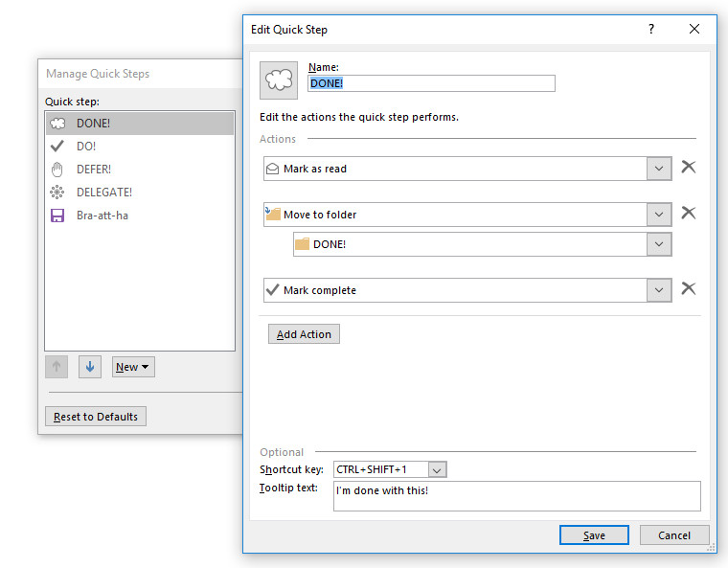
Task: Click the cloud icon picker beside Name
Action: coord(279,80)
